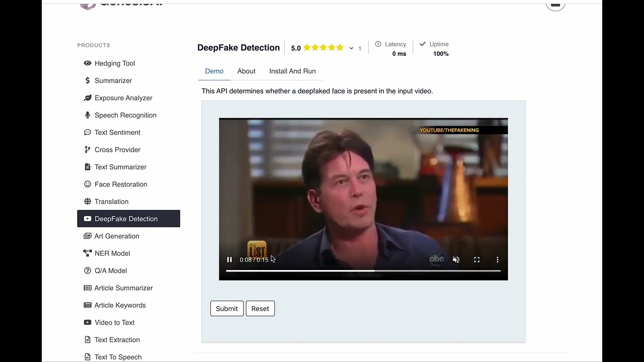
Task: Click the branch icon beside Cross Provider
Action: [x=88, y=150]
